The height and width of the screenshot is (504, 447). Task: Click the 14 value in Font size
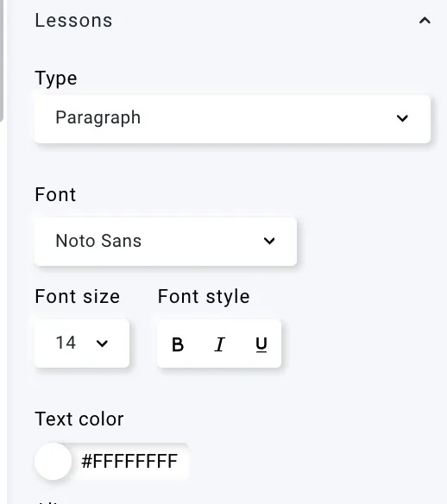pyautogui.click(x=66, y=343)
